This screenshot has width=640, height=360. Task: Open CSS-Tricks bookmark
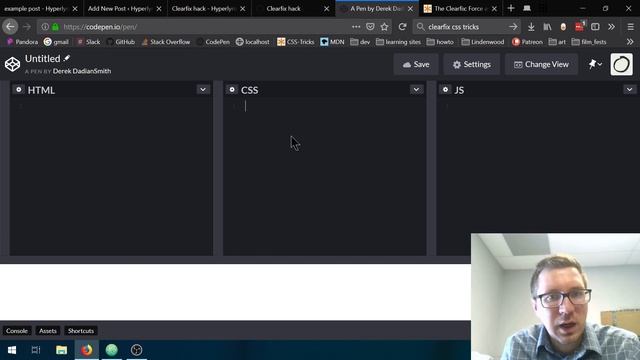(x=296, y=42)
